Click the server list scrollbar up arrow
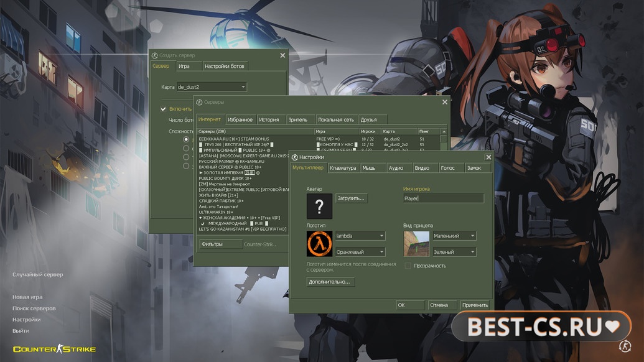Image resolution: width=644 pixels, height=362 pixels. point(444,131)
